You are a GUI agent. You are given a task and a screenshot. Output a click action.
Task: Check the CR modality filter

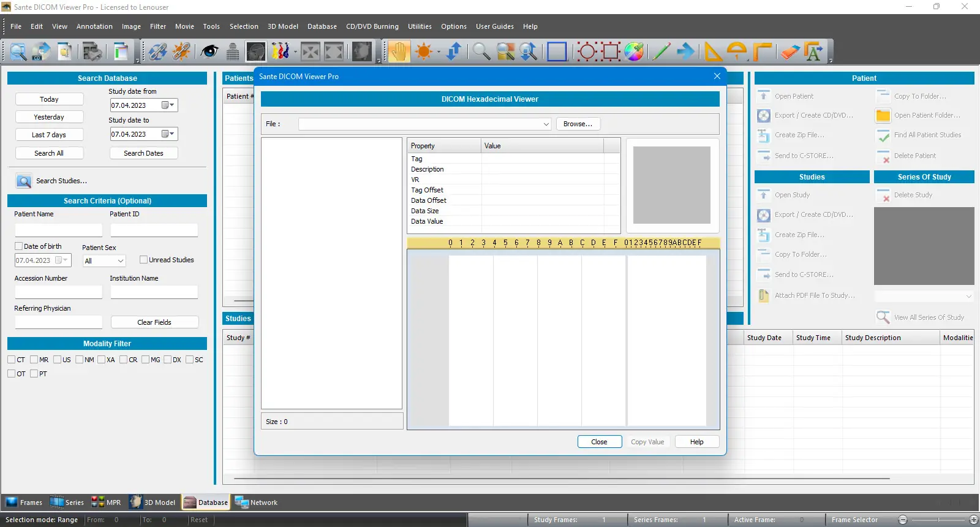tap(123, 360)
